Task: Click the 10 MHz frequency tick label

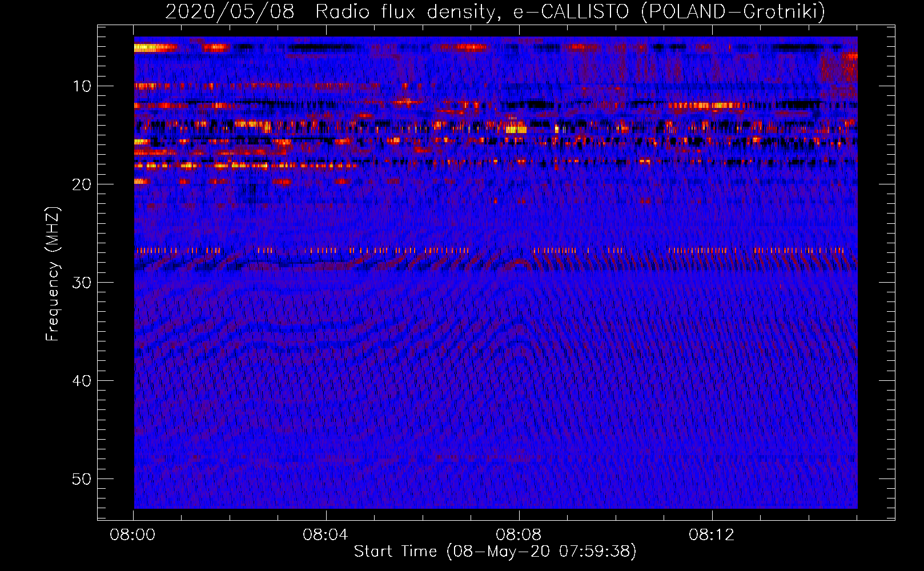Action: click(x=82, y=86)
